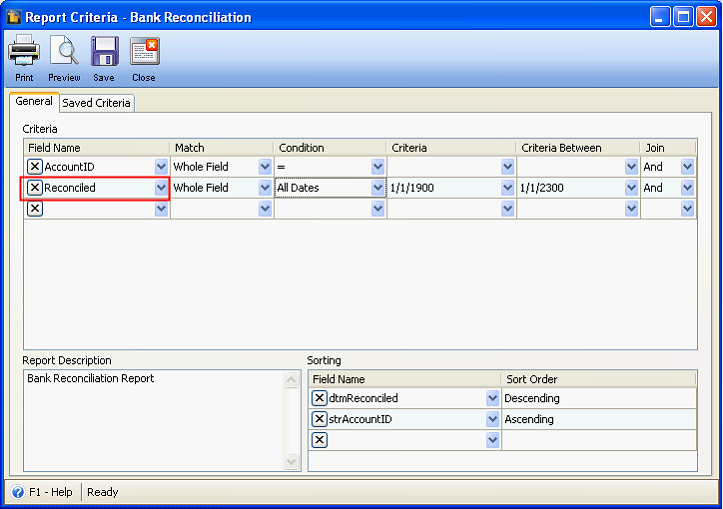Expand the 1/1/2300 Criteria Between dropdown
This screenshot has width=723, height=509.
point(631,188)
